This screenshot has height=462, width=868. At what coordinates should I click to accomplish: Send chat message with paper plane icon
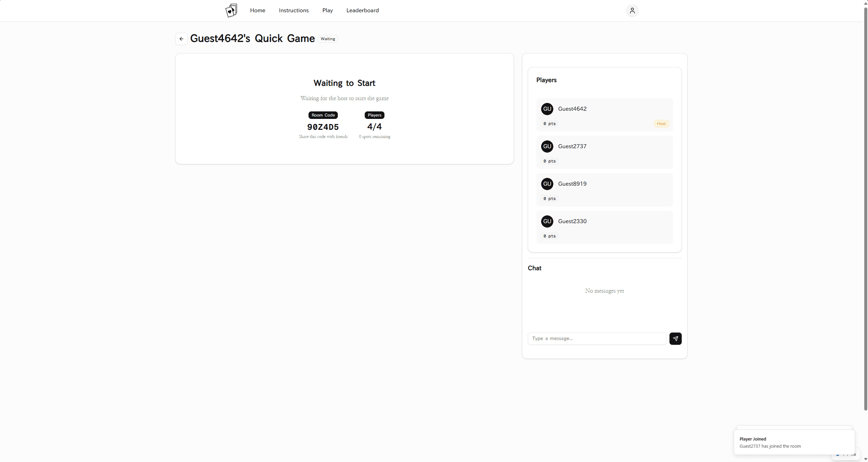pos(675,339)
